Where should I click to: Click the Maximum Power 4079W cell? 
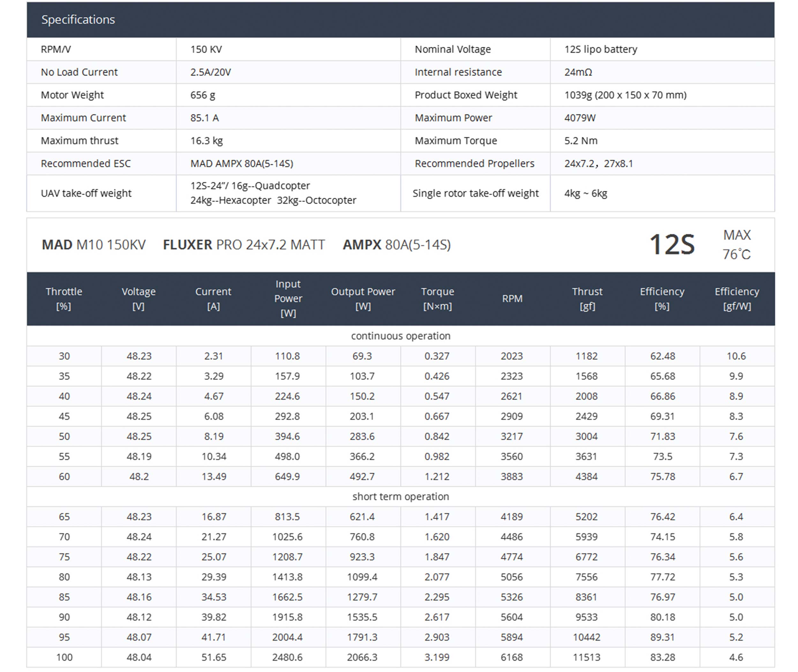(580, 118)
